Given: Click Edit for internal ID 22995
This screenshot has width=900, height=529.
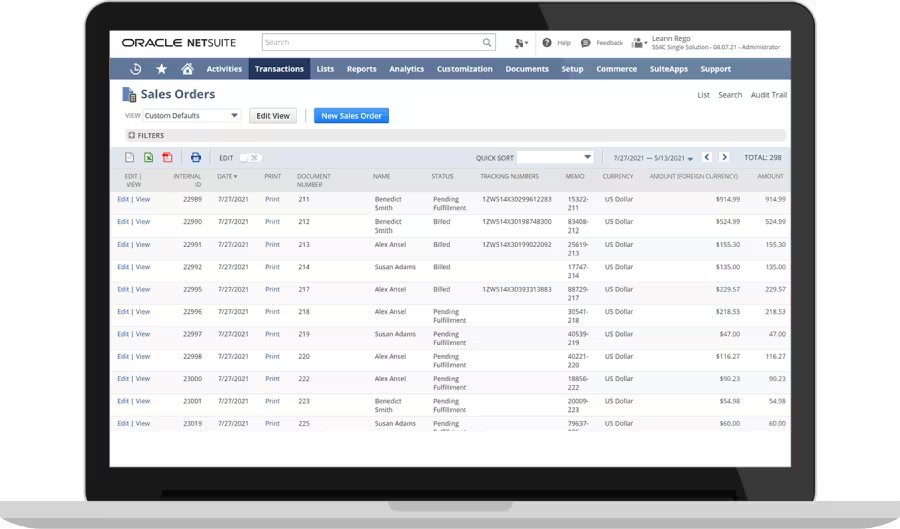Looking at the screenshot, I should 123,290.
